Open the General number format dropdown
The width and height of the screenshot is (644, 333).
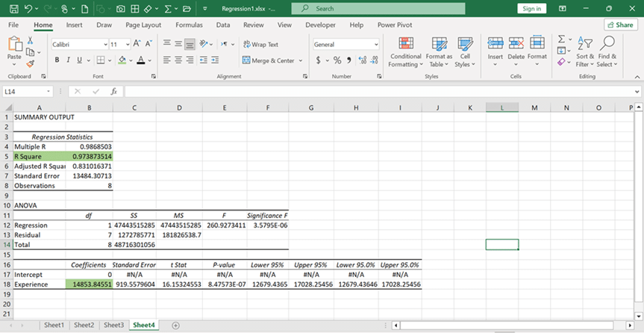point(375,45)
